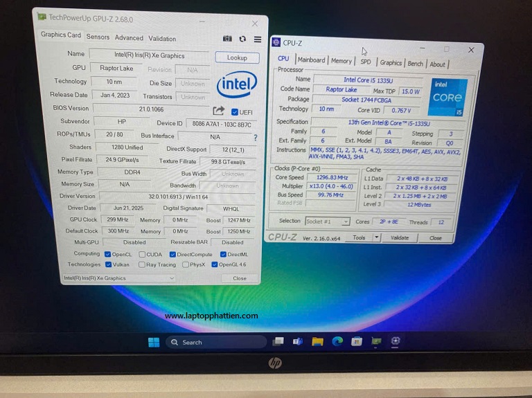
Task: Open the Bench tab in CPU-Z
Action: 416,64
